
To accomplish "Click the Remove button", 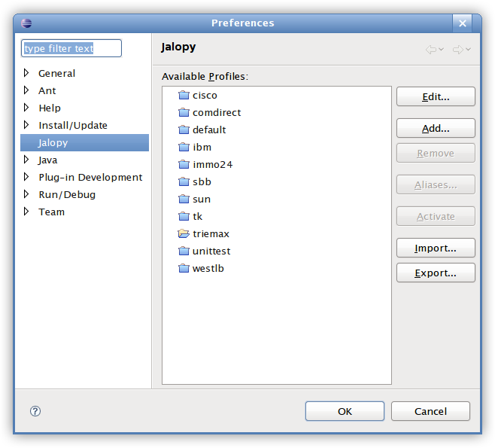I will click(x=436, y=154).
